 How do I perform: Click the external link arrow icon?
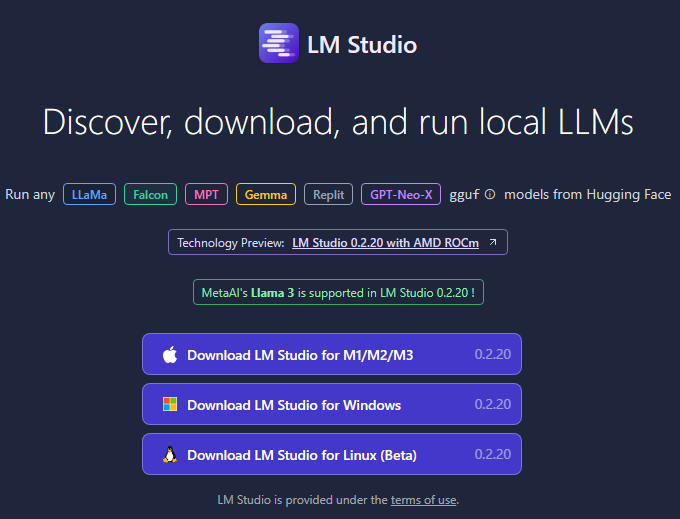click(x=493, y=242)
